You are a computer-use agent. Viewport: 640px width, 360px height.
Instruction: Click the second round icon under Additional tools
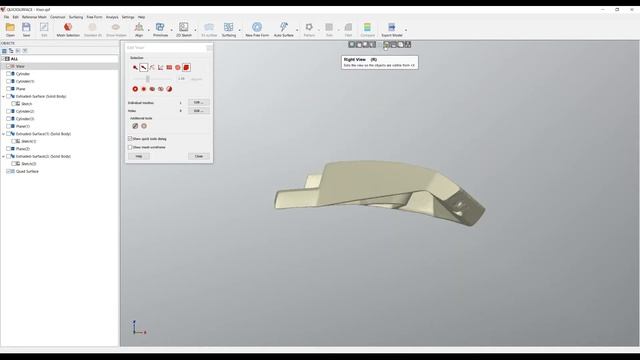[144, 126]
